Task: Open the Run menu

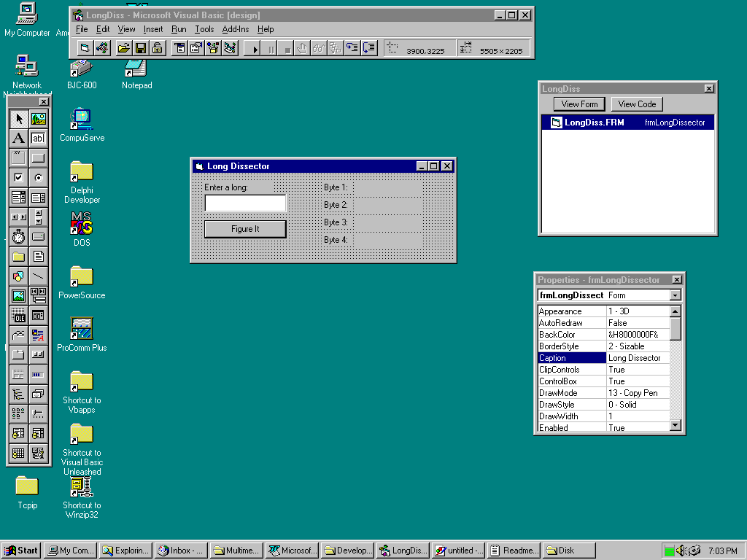Action: 179,29
